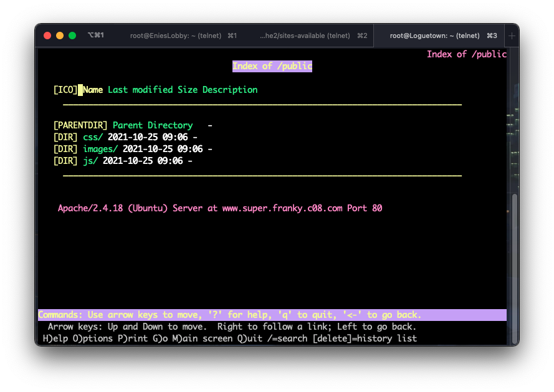Switch to root@EniesLobby telnet tab
554x392 pixels.
point(183,36)
